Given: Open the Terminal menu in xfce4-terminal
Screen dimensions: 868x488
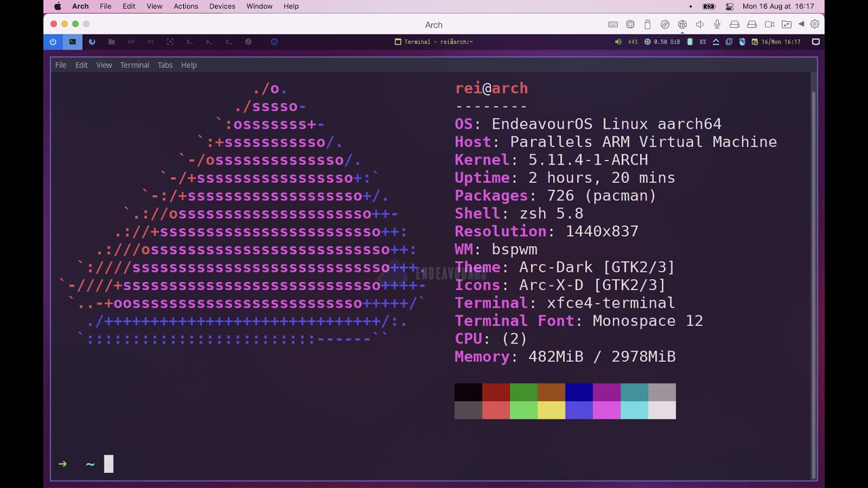Looking at the screenshot, I should click(x=134, y=65).
